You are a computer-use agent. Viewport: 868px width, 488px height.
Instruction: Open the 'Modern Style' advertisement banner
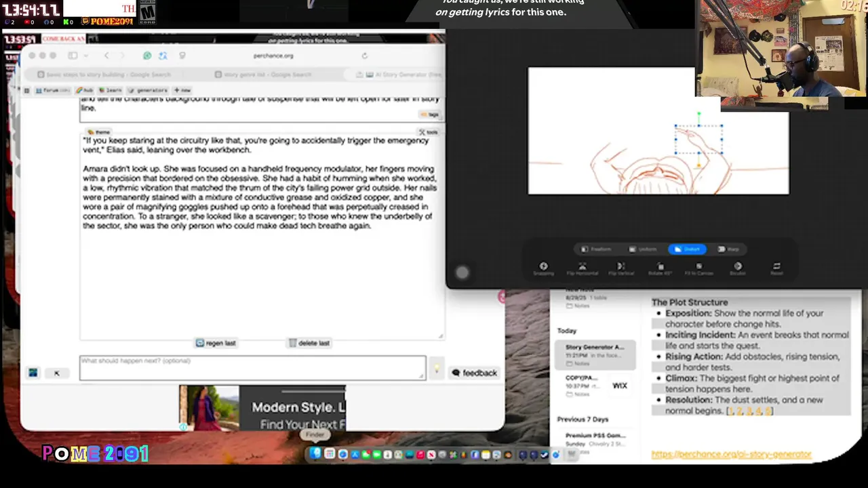pos(262,408)
